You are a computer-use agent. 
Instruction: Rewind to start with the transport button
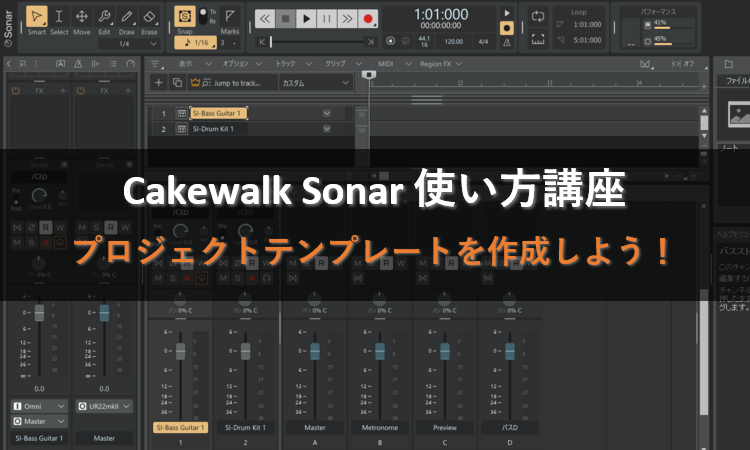point(264,18)
